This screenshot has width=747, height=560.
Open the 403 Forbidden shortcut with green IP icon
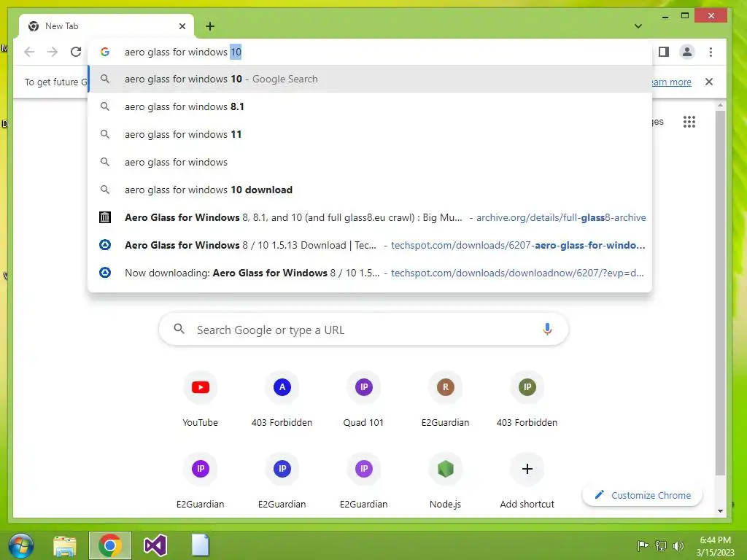click(527, 400)
